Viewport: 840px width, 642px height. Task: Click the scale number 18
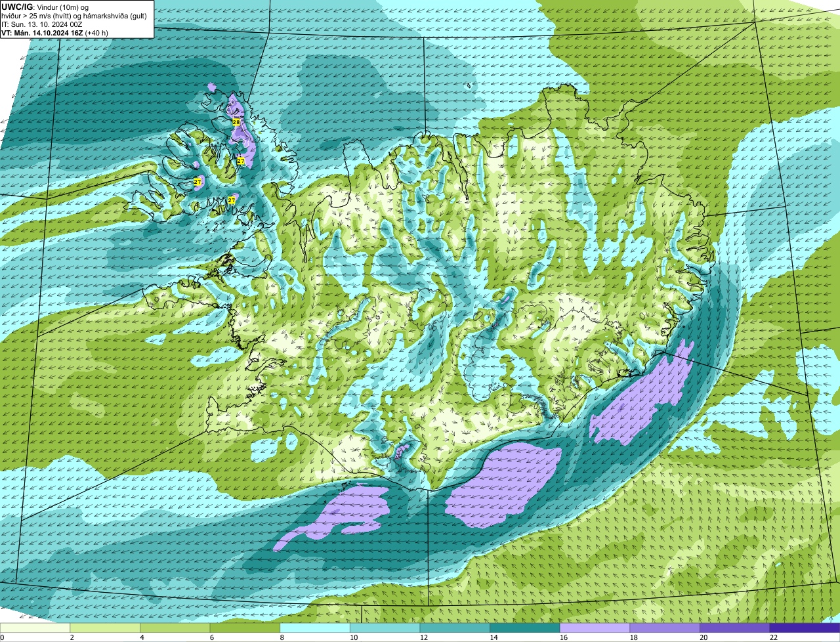[633, 637]
